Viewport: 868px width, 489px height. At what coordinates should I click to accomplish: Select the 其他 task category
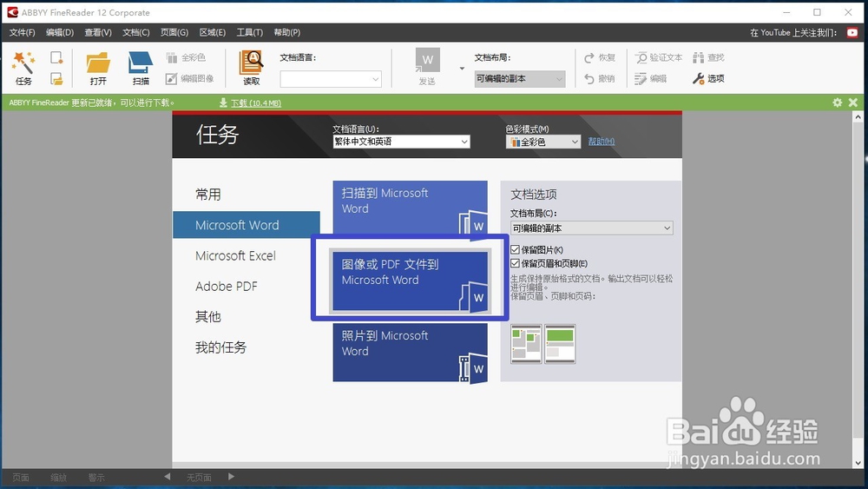(x=208, y=317)
